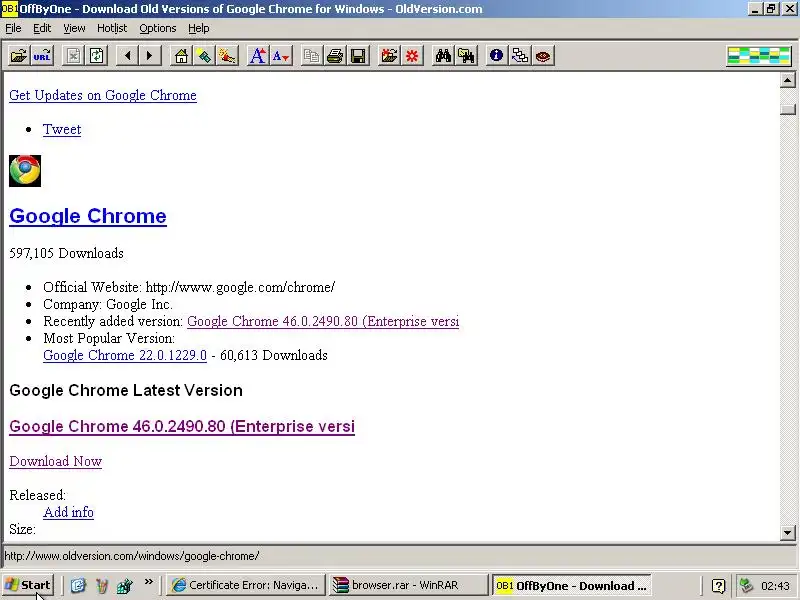Screen dimensions: 800x600
Task: Click the blue Info icon
Action: click(x=496, y=56)
